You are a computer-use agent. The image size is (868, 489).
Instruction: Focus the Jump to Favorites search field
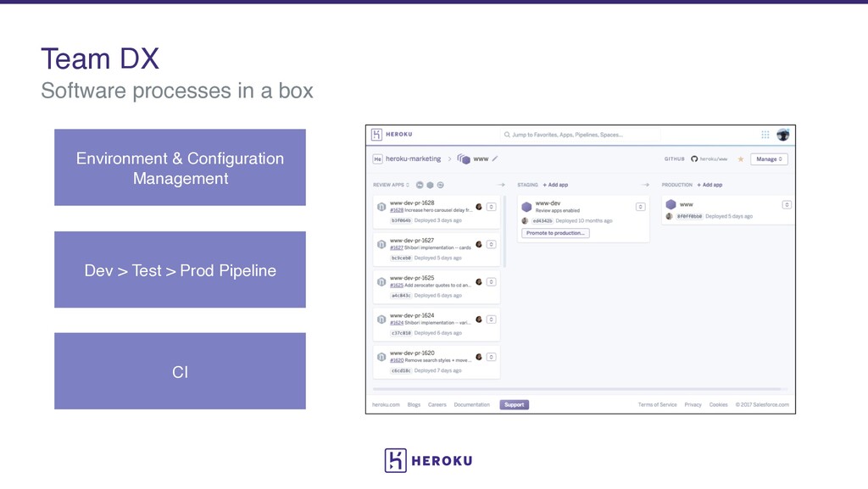click(580, 135)
